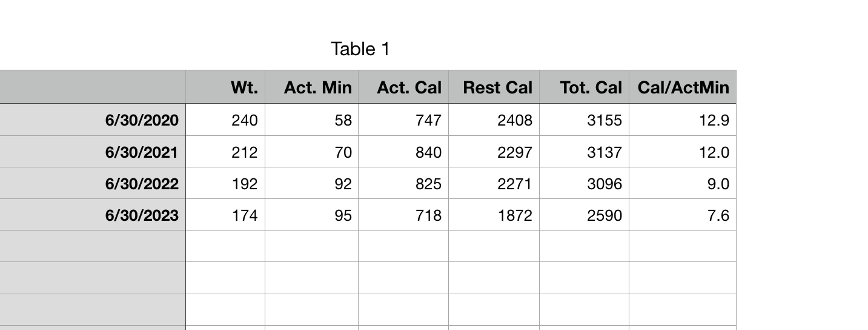This screenshot has height=330, width=868.
Task: Click the Tot. Cal cell 3096
Action: 584,183
